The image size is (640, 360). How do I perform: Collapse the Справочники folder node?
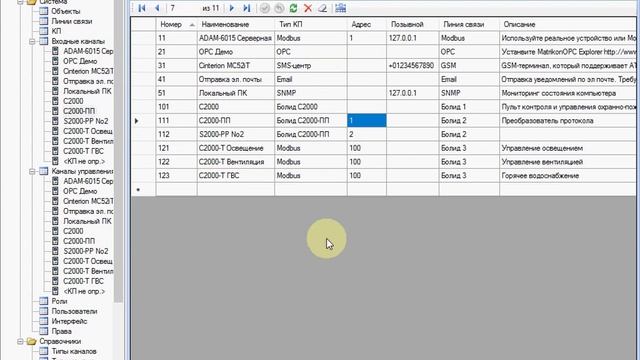pyautogui.click(x=20, y=342)
